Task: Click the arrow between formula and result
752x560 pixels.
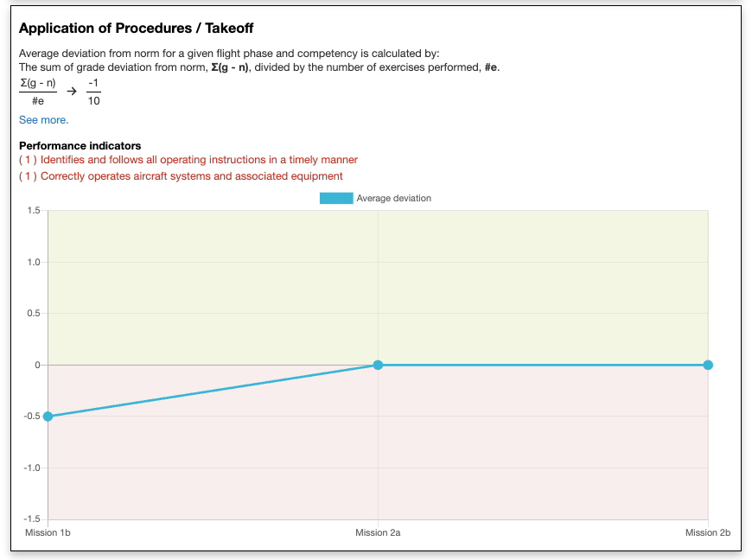Action: click(72, 92)
